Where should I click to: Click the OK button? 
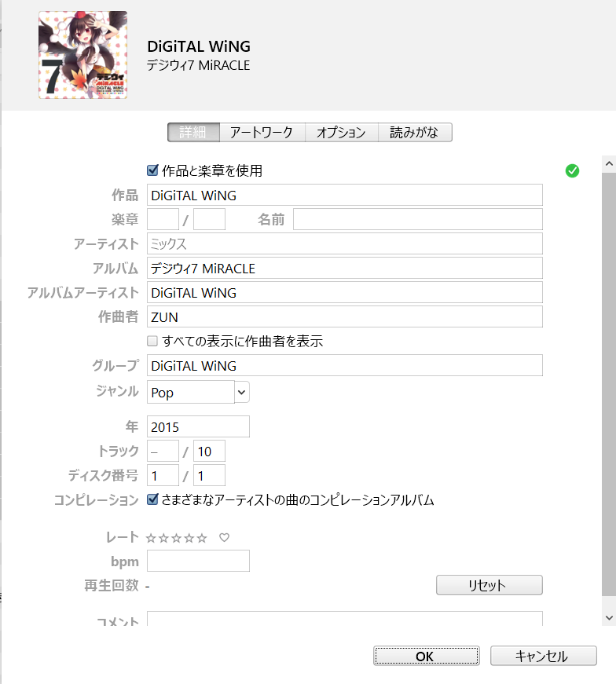[x=426, y=656]
